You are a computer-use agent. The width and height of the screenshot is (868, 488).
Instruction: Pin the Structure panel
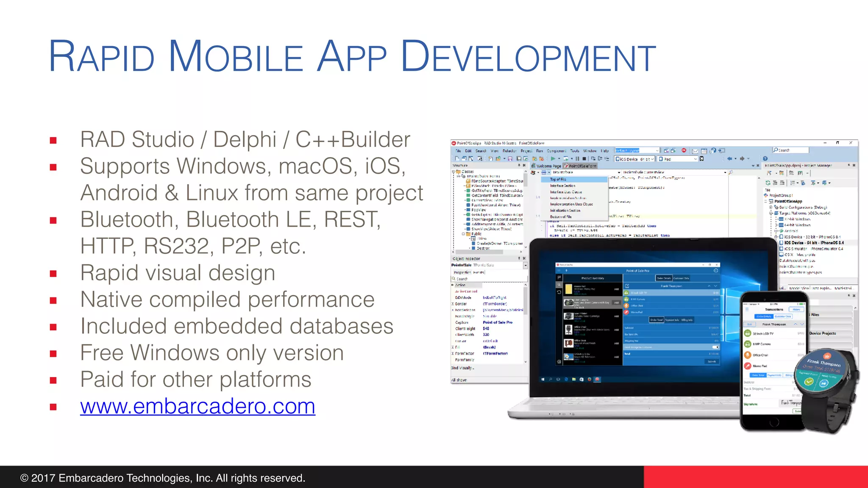coord(519,165)
